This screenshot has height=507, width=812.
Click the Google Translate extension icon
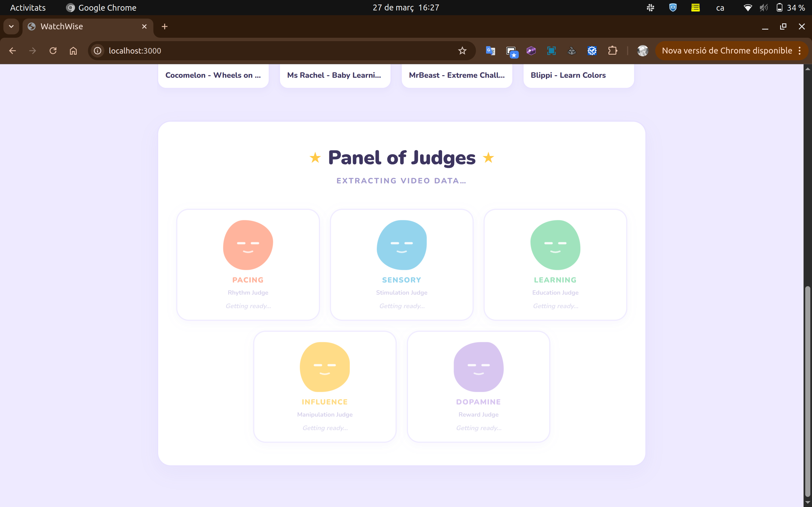490,51
